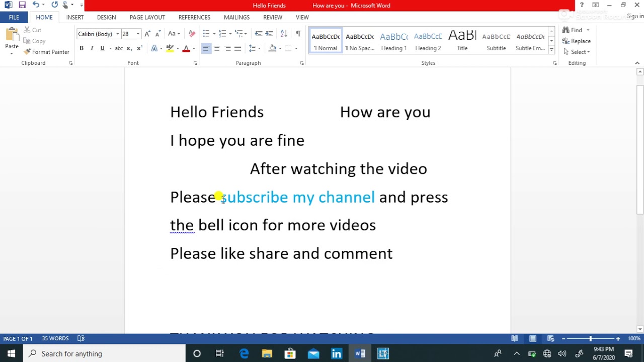Viewport: 644px width, 362px height.
Task: Click the Redo repeat icon
Action: tap(54, 5)
